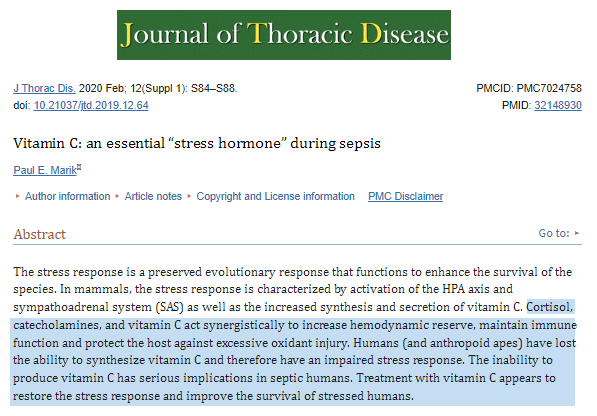Open the J Thorac Dis. journal link
This screenshot has height=416, width=597.
44,88
